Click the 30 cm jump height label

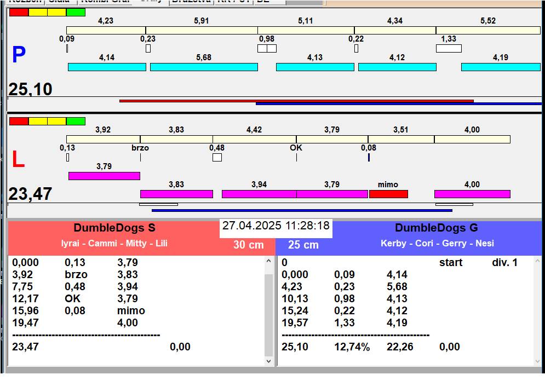[x=249, y=245]
